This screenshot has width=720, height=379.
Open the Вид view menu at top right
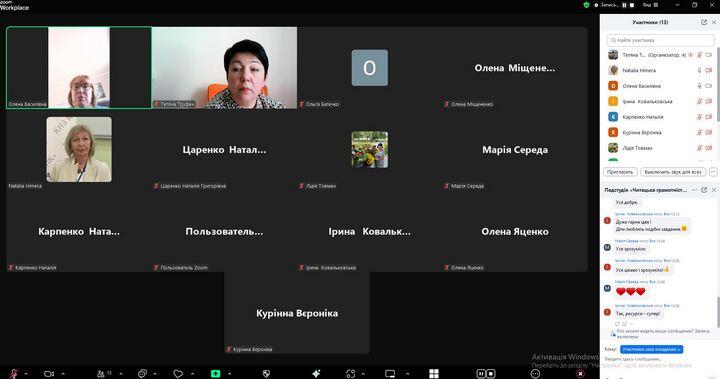tap(650, 5)
